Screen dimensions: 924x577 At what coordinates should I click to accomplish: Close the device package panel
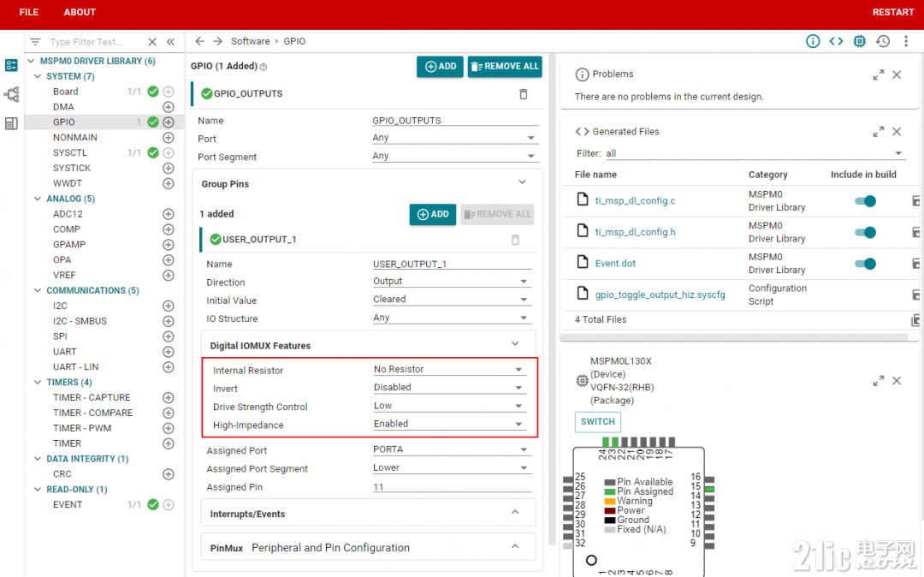pyautogui.click(x=897, y=381)
